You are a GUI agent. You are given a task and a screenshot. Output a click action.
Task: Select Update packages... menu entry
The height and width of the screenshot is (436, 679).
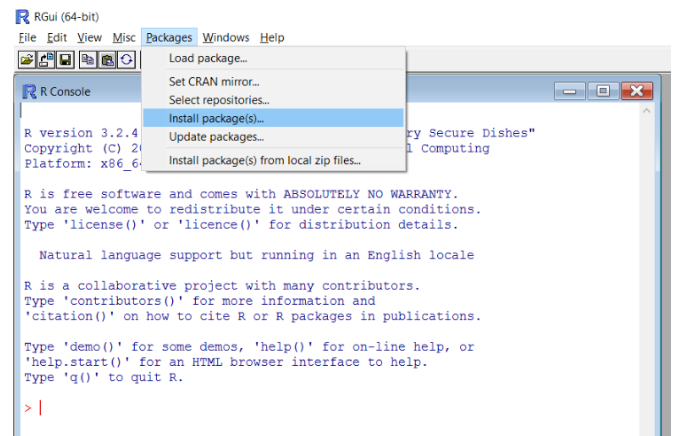(273, 137)
